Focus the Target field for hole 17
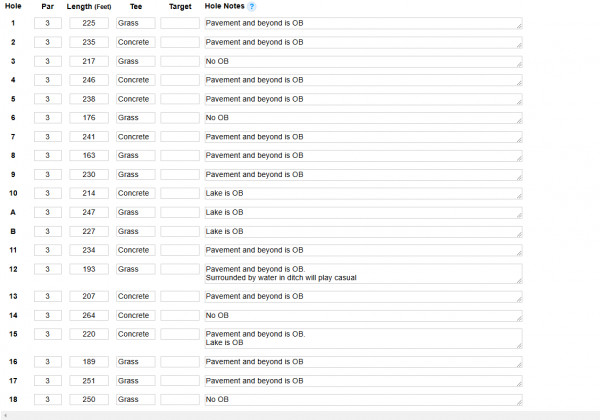This screenshot has width=600, height=420. [180, 381]
